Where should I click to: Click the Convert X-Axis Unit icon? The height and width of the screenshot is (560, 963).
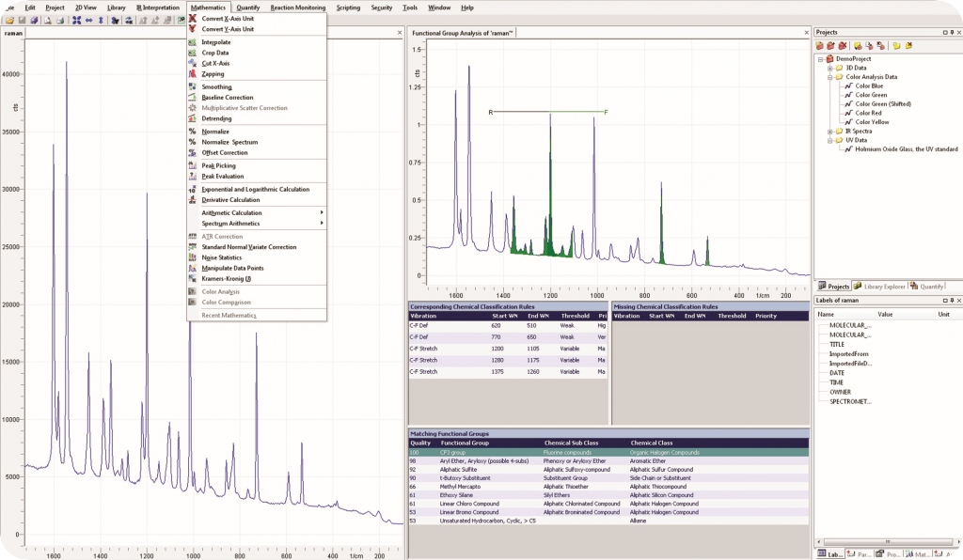pos(192,19)
